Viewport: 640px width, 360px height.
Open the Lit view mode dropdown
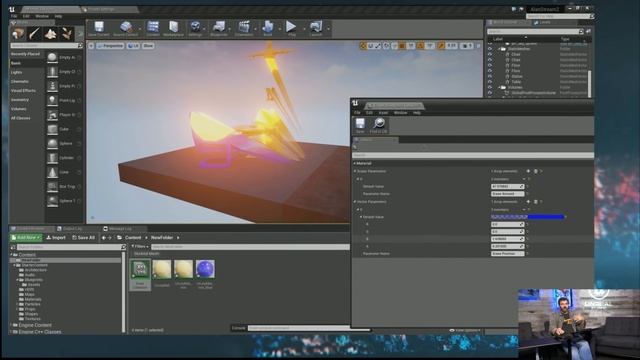pyautogui.click(x=133, y=46)
